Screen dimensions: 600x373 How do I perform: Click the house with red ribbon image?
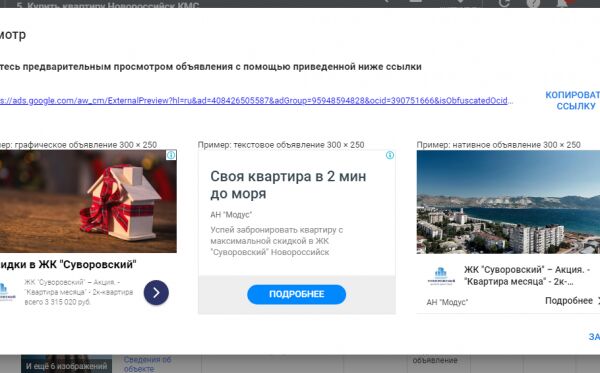coord(88,201)
